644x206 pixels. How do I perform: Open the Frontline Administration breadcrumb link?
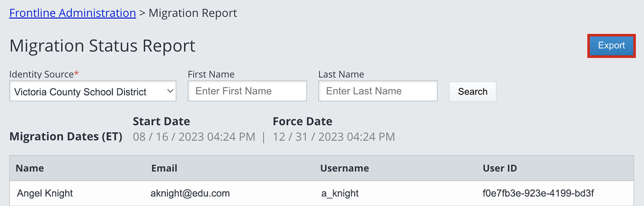click(73, 13)
